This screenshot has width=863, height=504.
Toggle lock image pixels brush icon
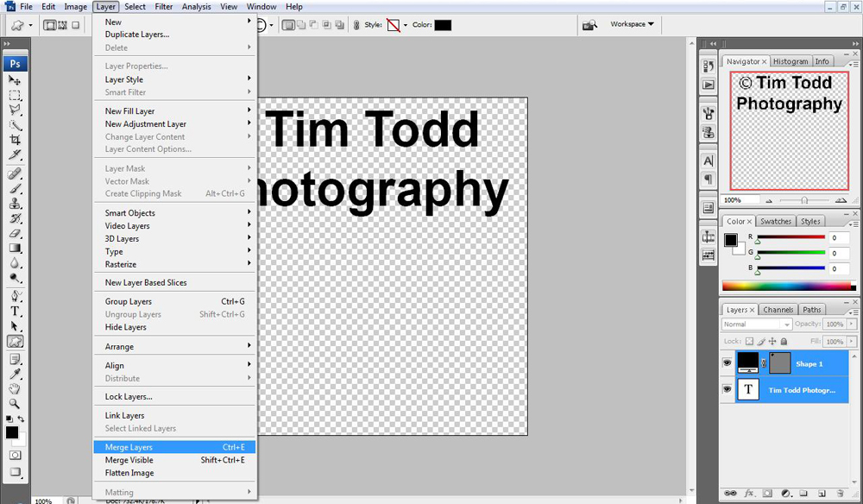760,341
